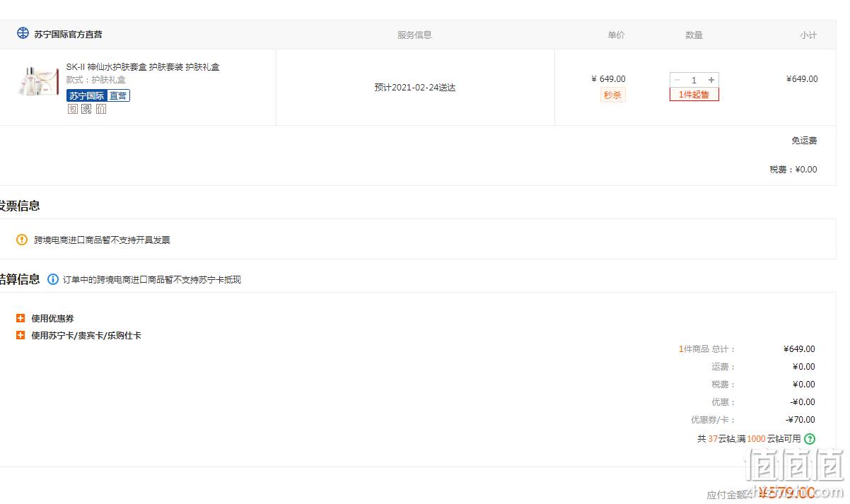Click the 1件商品 总计 ¥649.00 amount
The image size is (850, 504).
pyautogui.click(x=799, y=349)
